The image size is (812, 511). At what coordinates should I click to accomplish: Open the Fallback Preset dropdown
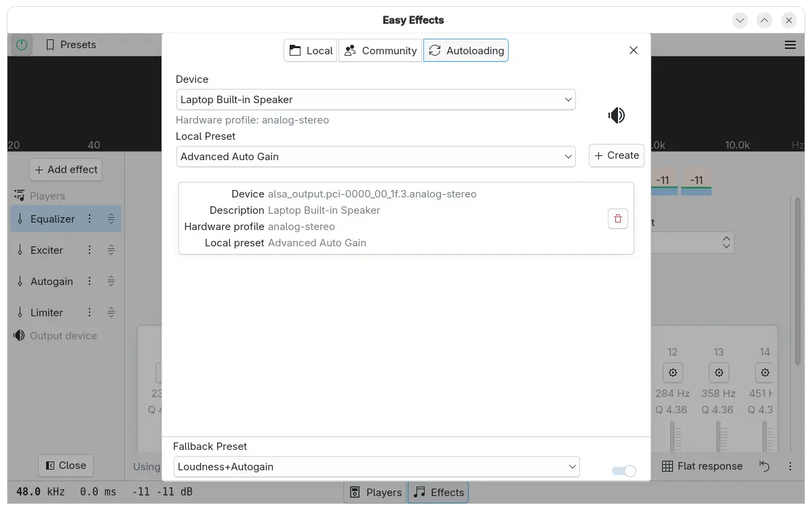tap(376, 467)
